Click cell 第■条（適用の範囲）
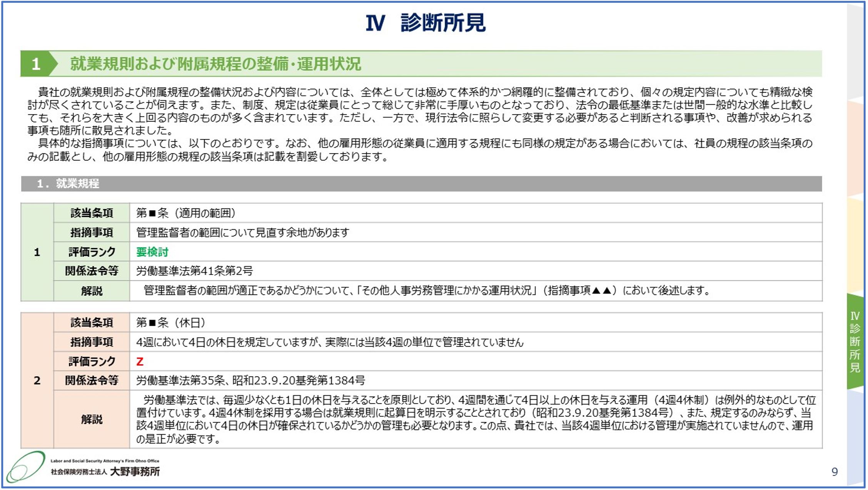 476,213
